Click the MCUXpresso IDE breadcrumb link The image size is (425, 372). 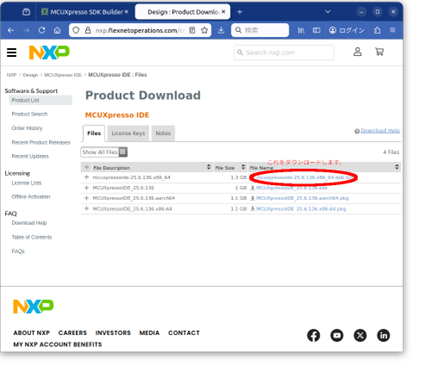(63, 75)
